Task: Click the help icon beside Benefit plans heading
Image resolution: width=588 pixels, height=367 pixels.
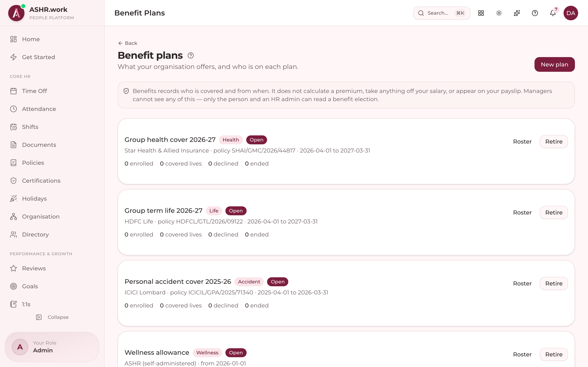Action: coord(191,56)
